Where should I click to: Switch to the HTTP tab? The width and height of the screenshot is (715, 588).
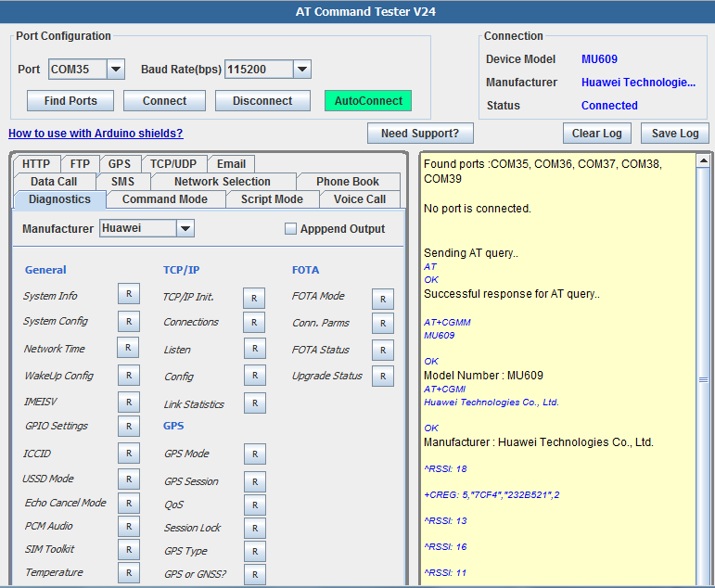(36, 164)
